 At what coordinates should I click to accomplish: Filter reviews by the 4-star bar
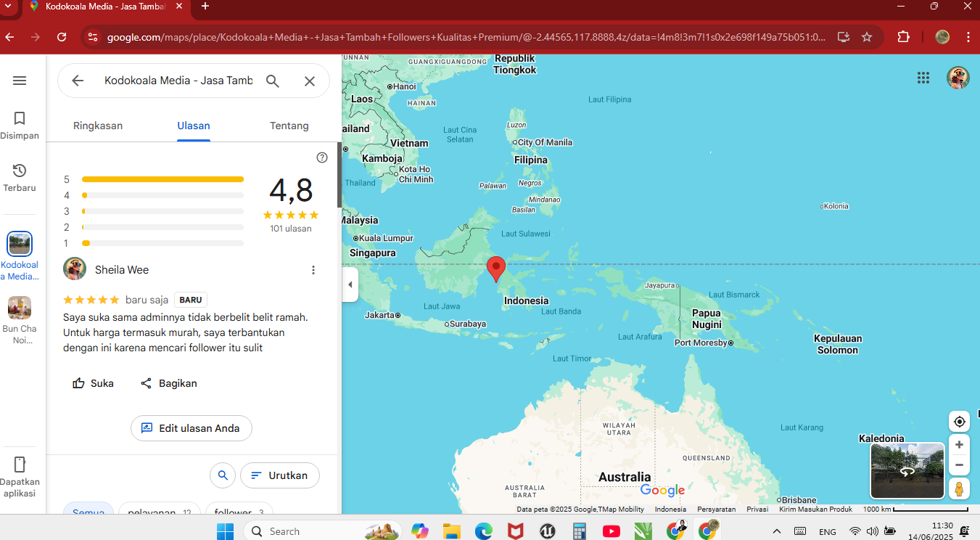[x=154, y=195]
